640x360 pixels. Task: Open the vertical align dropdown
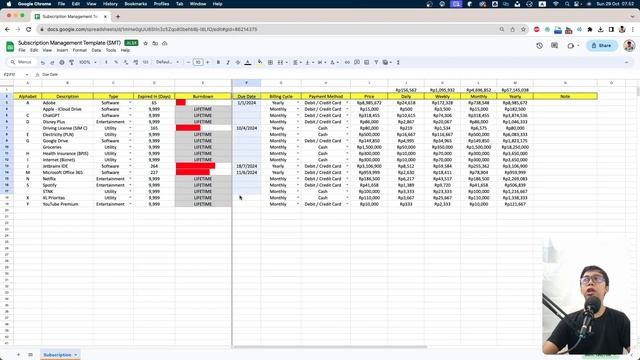tap(309, 62)
